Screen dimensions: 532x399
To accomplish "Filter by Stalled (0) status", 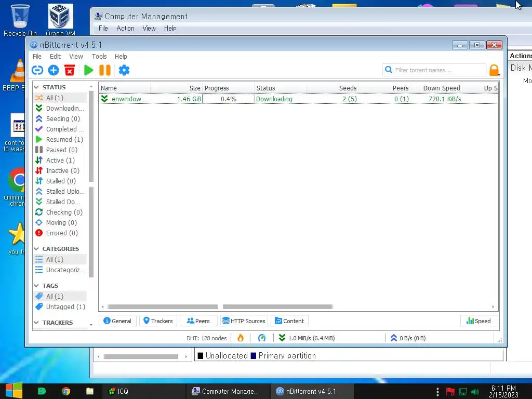I will pos(60,181).
